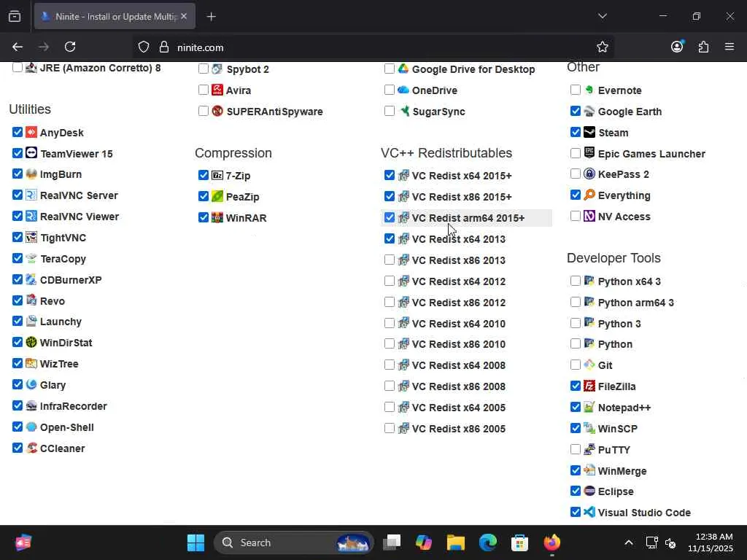Click the FileZilla red icon
The height and width of the screenshot is (560, 747).
589,386
